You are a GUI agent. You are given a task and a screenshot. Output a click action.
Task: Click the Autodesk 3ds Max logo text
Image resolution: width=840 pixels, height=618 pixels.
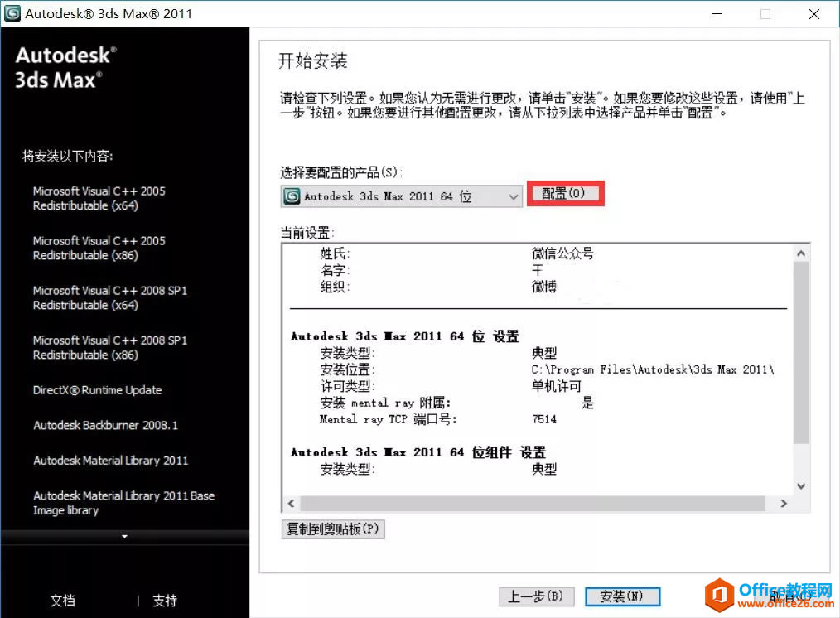coord(65,67)
